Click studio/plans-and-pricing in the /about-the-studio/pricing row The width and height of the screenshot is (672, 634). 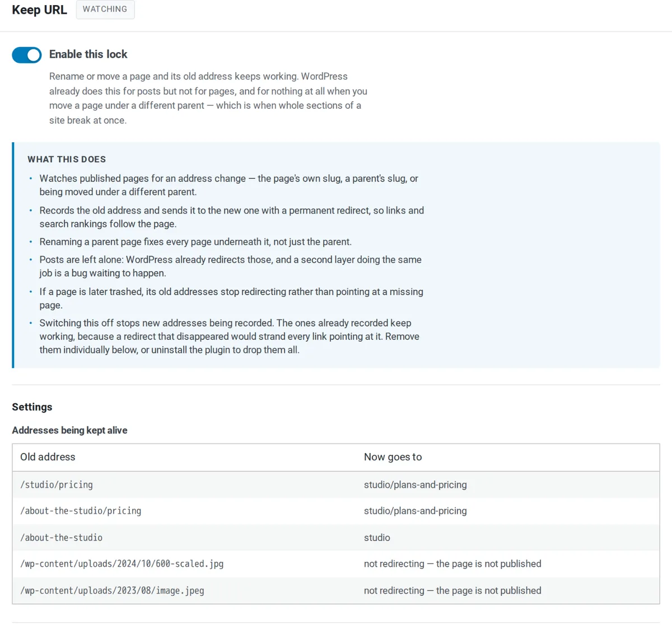(x=415, y=511)
